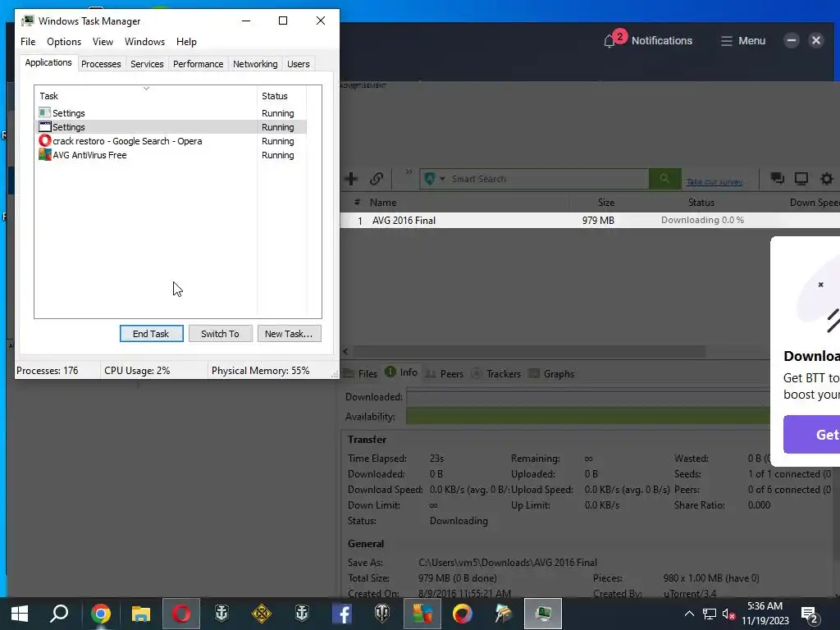
Task: Open uTorrent preferences gear icon
Action: (x=827, y=179)
